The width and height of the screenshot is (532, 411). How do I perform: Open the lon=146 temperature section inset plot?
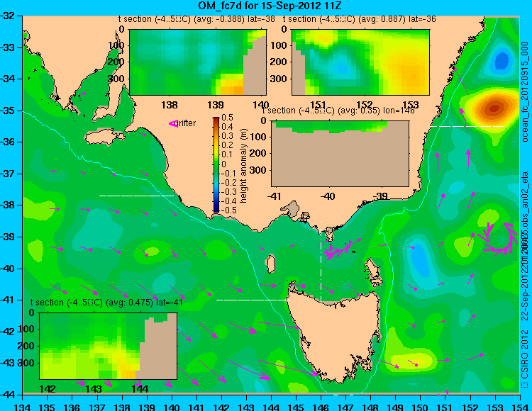pyautogui.click(x=340, y=154)
